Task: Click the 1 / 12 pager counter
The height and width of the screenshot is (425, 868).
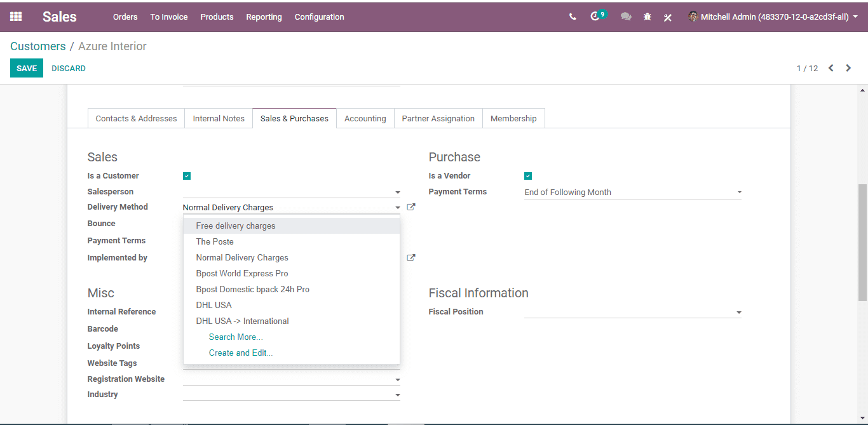Action: click(807, 68)
